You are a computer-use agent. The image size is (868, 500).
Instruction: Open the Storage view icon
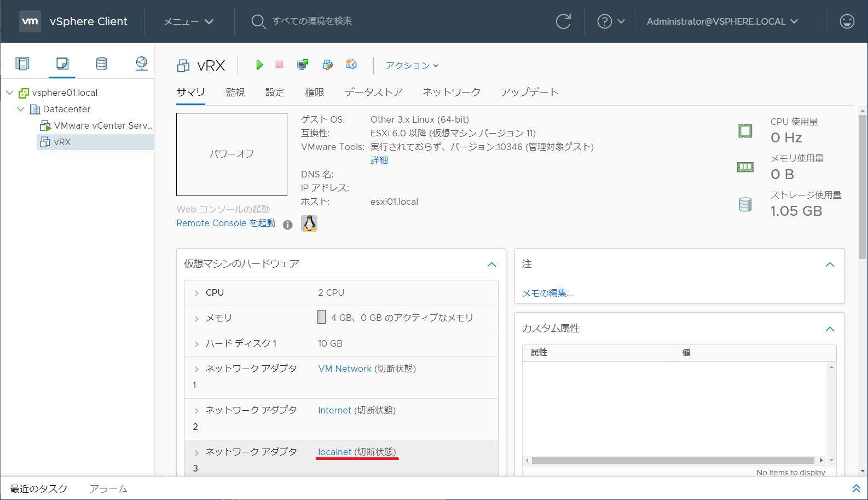click(102, 64)
